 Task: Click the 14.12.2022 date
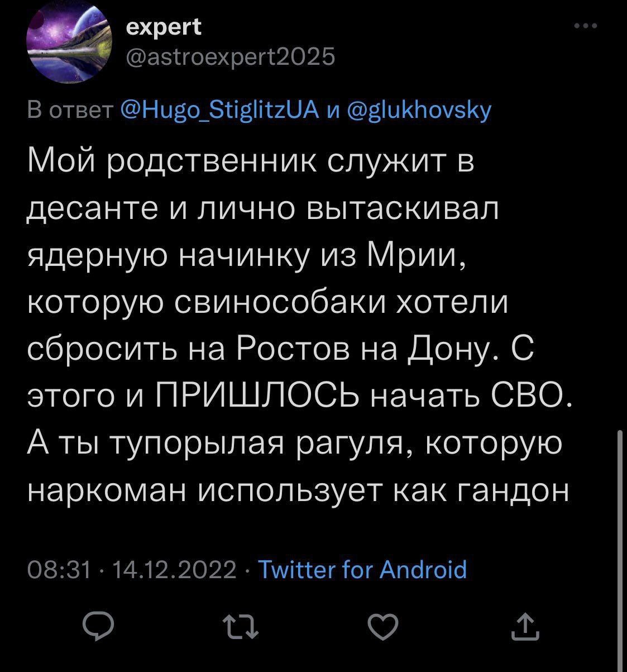coord(175,570)
